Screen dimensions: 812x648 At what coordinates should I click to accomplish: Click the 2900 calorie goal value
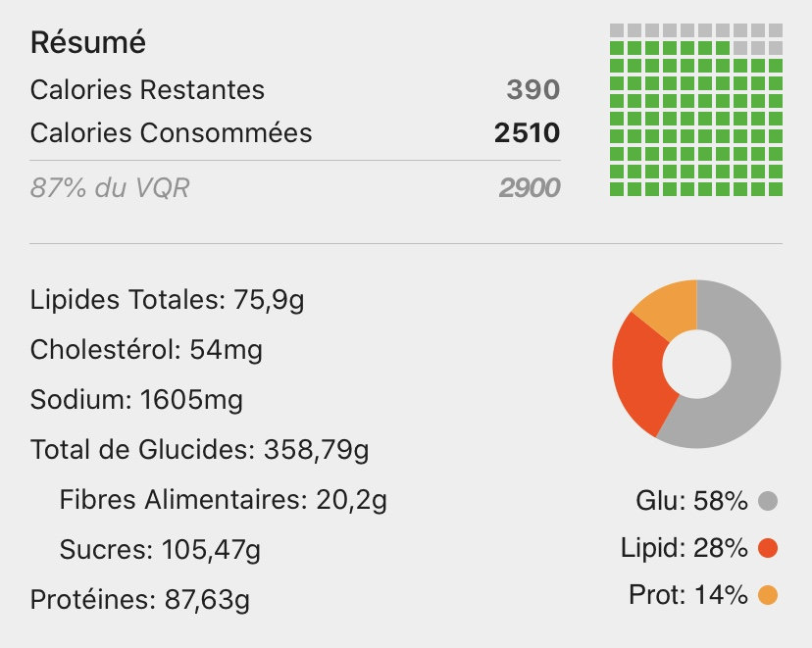point(530,187)
